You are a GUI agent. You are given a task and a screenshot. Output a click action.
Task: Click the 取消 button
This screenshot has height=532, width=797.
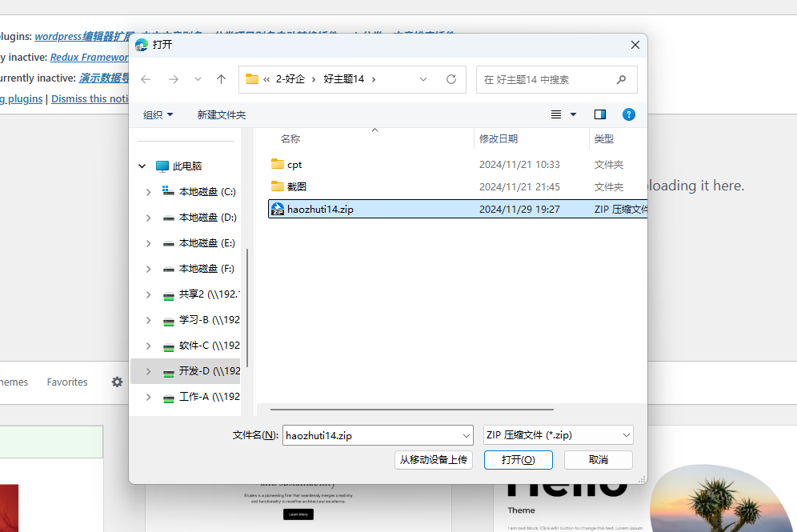(598, 460)
